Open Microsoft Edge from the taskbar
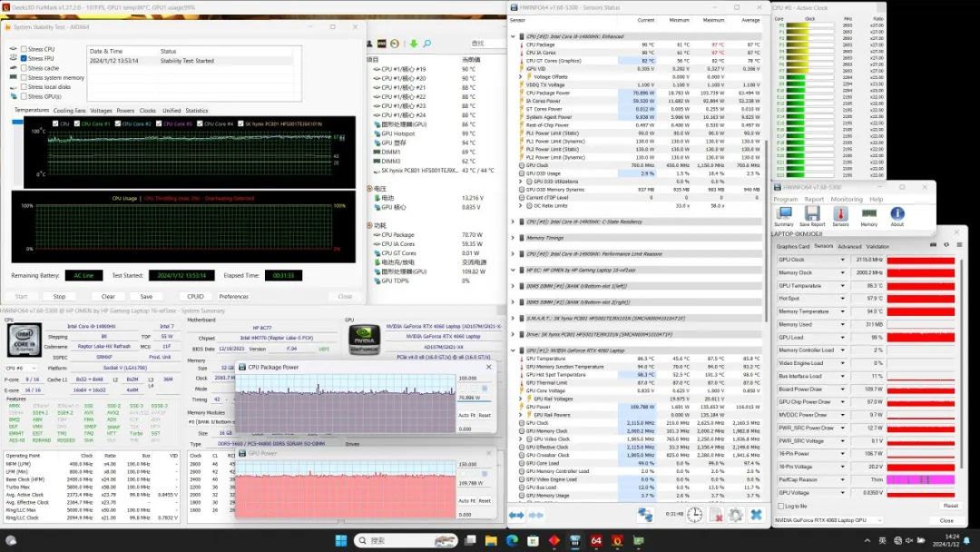The height and width of the screenshot is (552, 980). tap(512, 540)
